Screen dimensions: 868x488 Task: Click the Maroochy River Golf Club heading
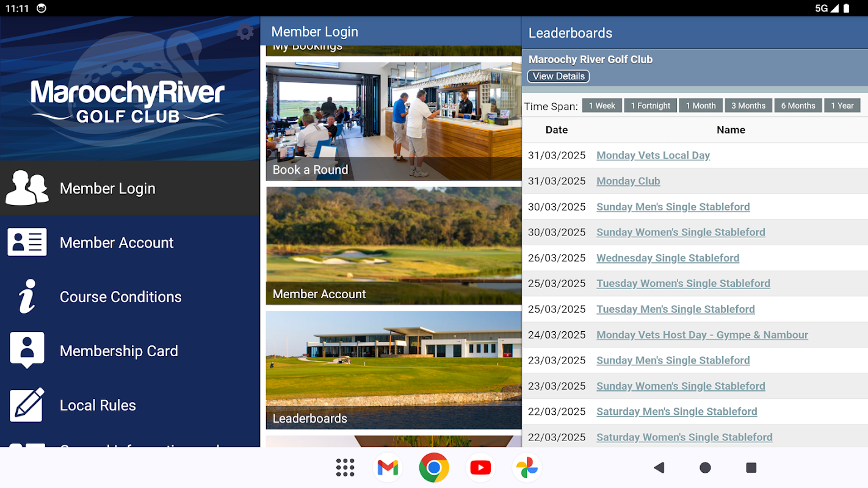(x=590, y=59)
